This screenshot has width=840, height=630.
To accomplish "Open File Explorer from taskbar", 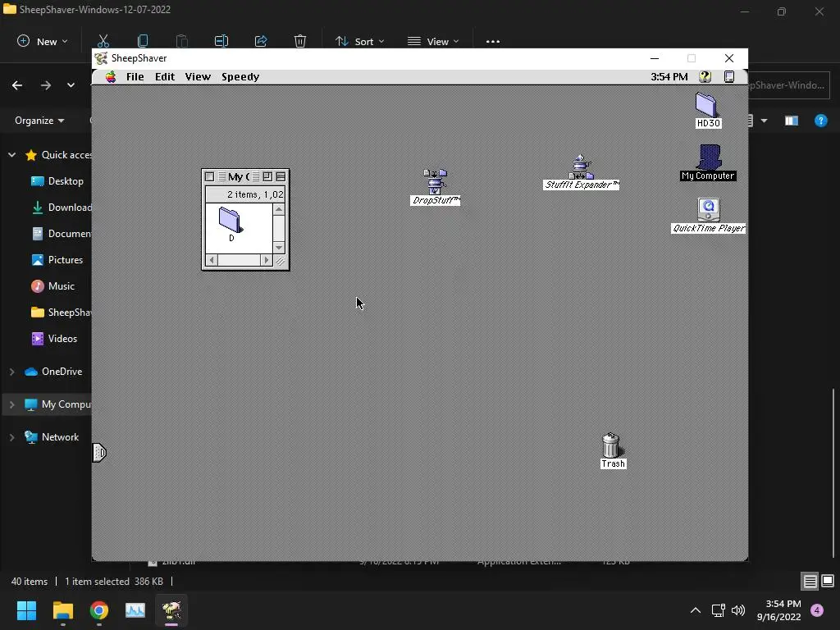I will (62, 610).
